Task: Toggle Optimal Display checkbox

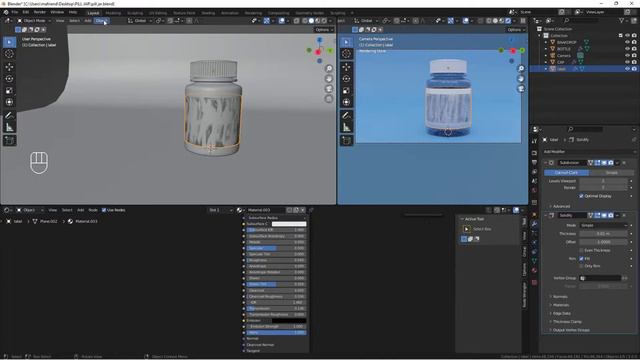Action: pyautogui.click(x=581, y=196)
